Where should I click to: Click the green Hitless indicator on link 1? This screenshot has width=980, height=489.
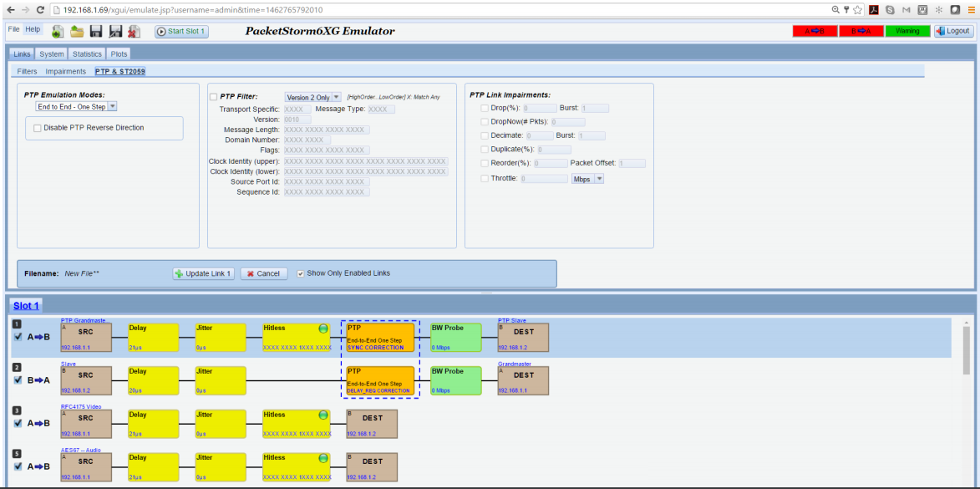click(323, 329)
